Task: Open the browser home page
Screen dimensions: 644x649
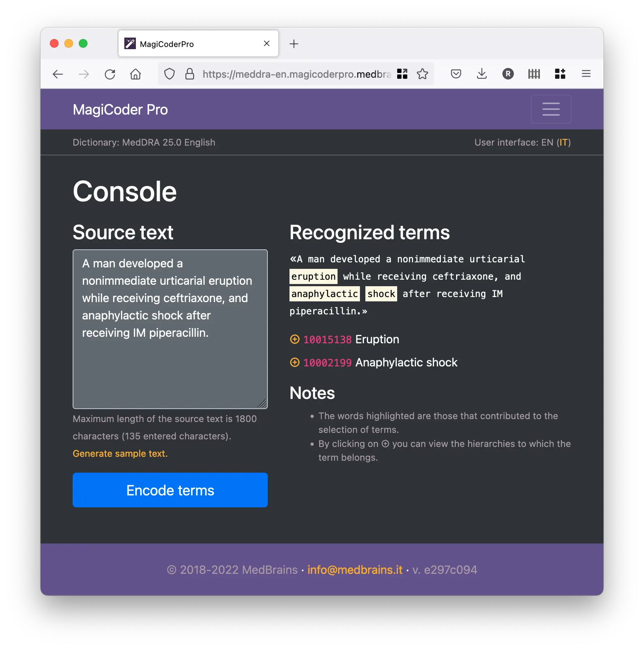Action: click(x=136, y=74)
